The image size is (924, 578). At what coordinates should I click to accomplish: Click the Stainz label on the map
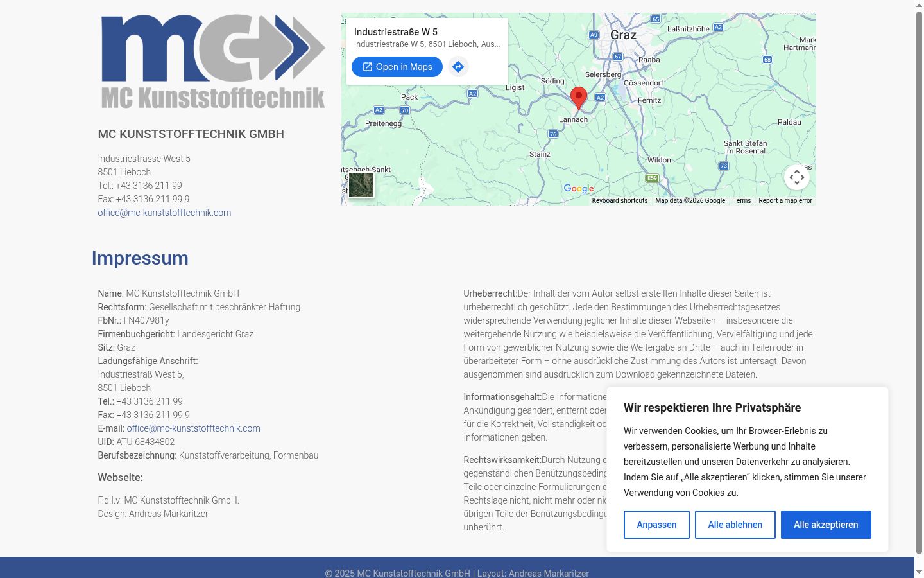[x=540, y=154]
